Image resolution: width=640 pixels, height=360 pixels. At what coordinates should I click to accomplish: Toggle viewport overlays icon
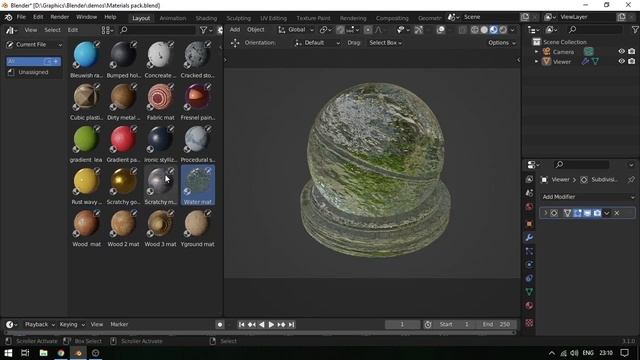click(440, 30)
